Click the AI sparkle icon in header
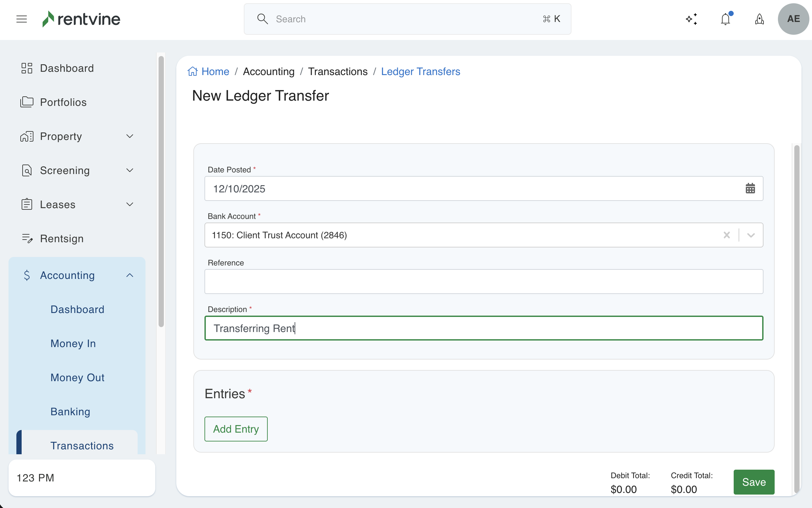 691,19
